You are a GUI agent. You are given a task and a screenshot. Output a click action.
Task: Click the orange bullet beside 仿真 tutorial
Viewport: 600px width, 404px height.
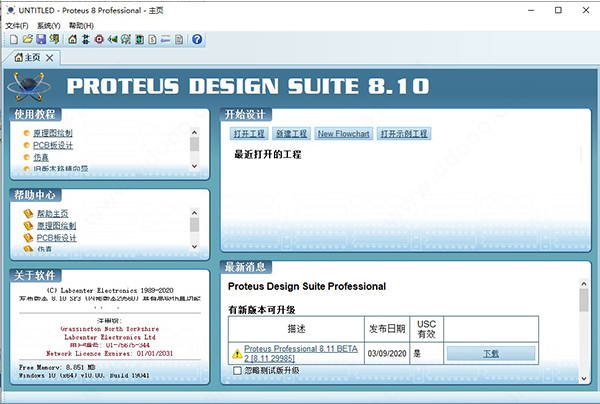pos(26,157)
